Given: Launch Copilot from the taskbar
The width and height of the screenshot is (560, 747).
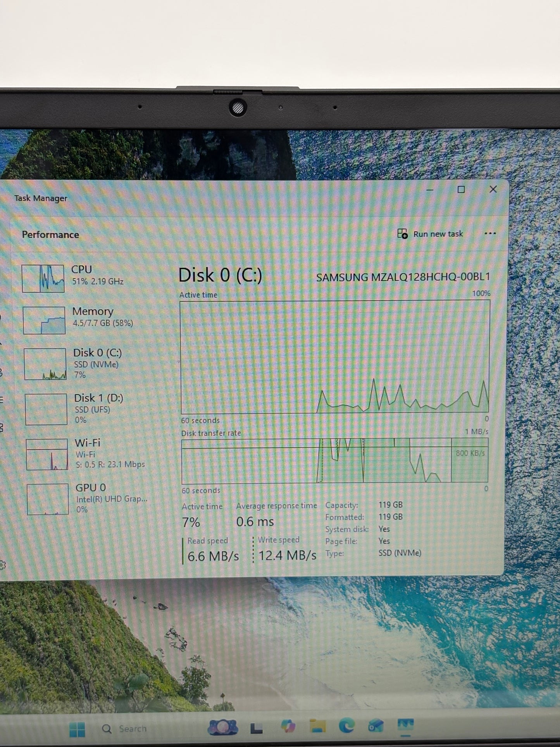Looking at the screenshot, I should point(288,726).
